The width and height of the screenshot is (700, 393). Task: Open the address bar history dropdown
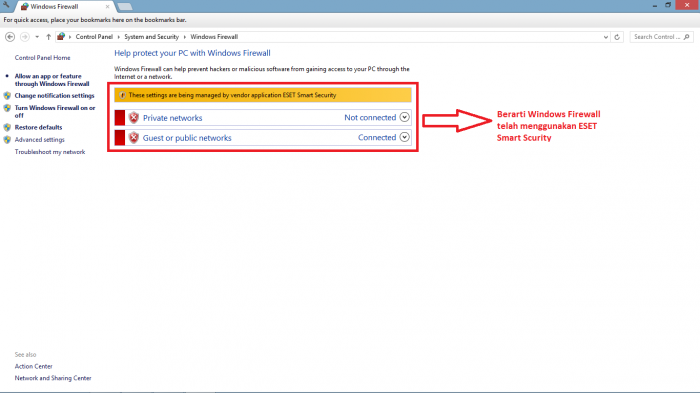[x=605, y=37]
